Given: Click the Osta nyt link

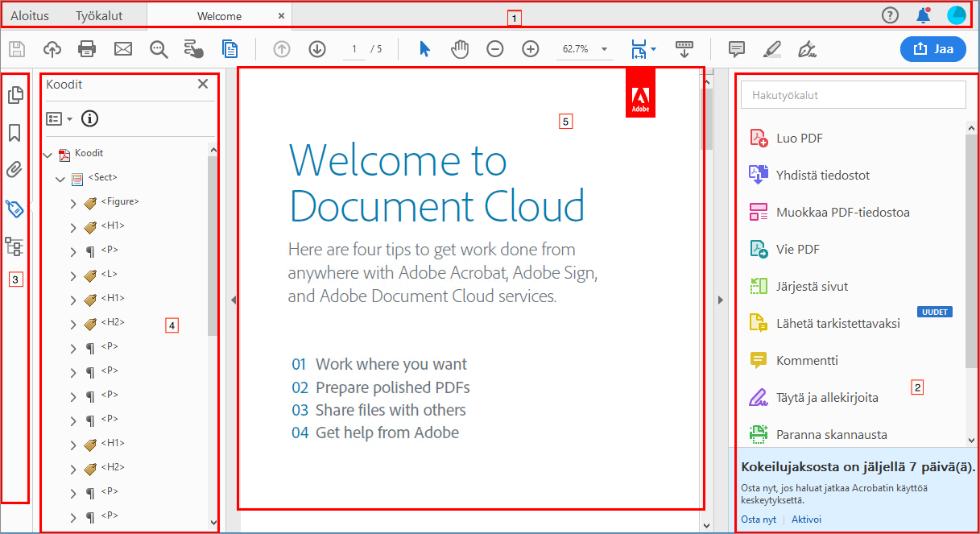Looking at the screenshot, I should [759, 520].
